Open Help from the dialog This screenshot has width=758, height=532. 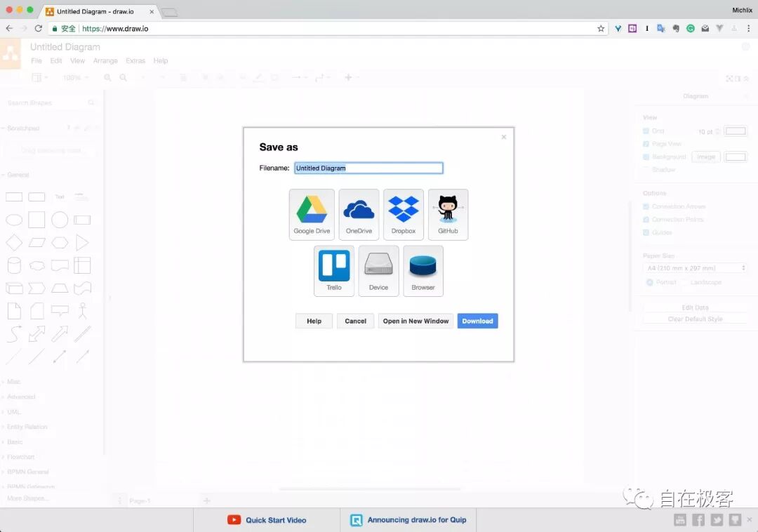click(314, 321)
